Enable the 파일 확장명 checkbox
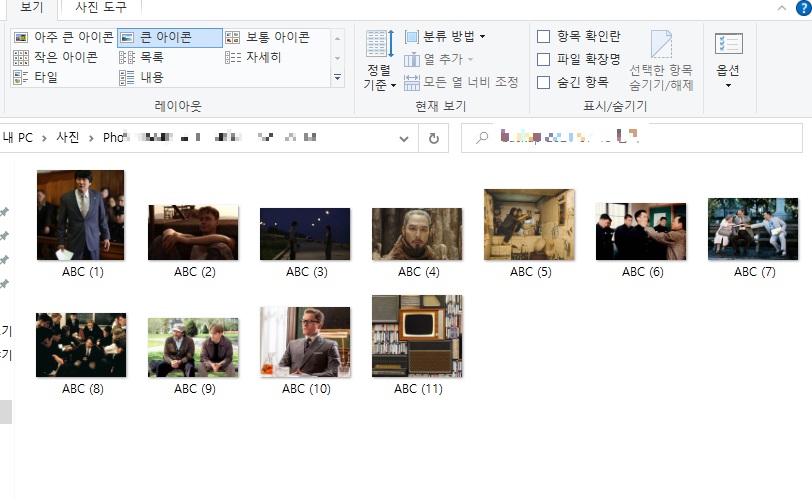812x499 pixels. pyautogui.click(x=543, y=59)
